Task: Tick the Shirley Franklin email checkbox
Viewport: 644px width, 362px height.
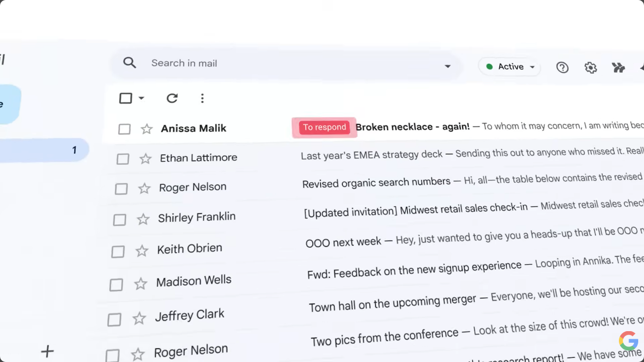Action: [x=120, y=220]
